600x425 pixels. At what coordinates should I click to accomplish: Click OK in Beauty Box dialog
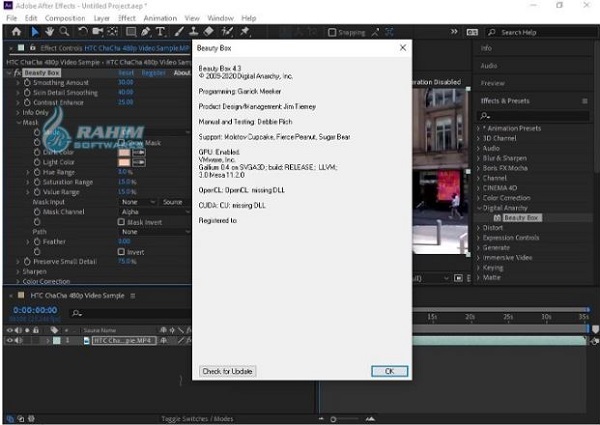(x=389, y=371)
